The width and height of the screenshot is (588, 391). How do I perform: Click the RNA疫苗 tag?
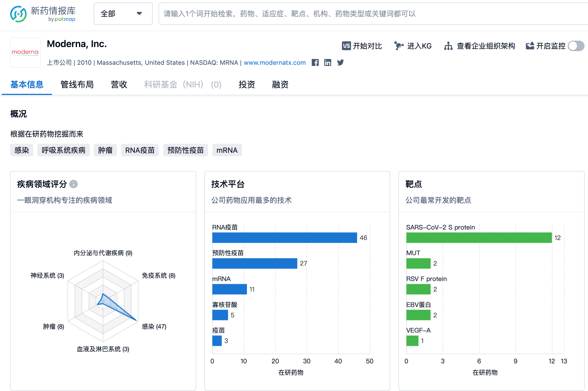140,150
